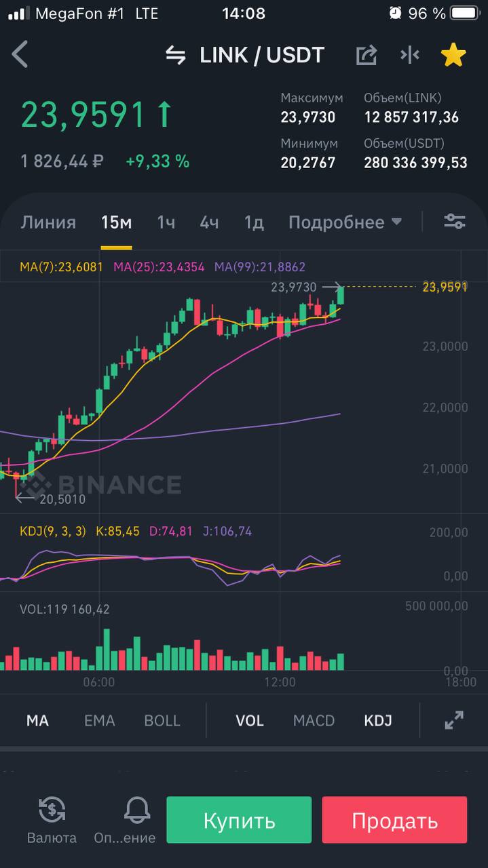Tap the Максимум value 23,9730
488x868 pixels.
[x=308, y=117]
